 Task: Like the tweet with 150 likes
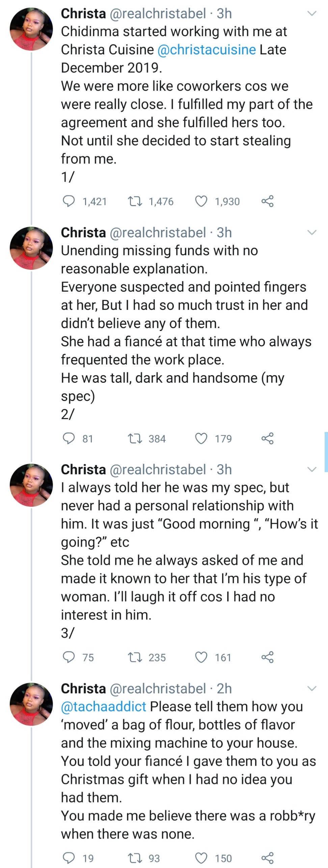pos(201,858)
